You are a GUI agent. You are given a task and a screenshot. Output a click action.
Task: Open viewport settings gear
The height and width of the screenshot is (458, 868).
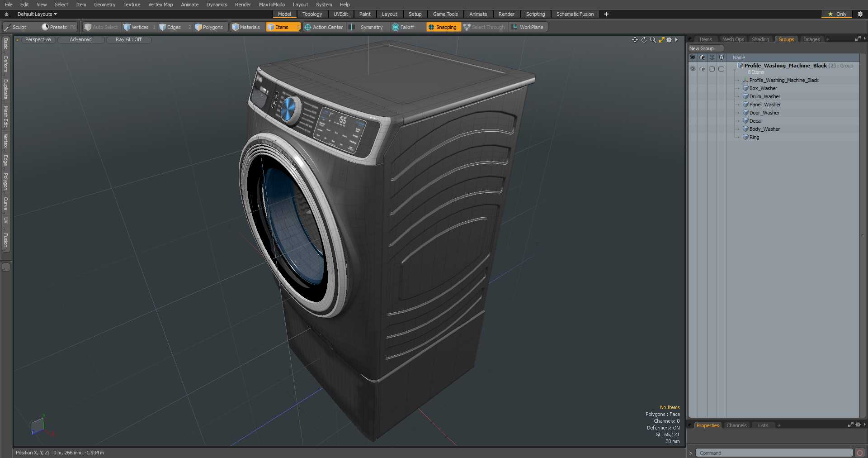point(669,40)
